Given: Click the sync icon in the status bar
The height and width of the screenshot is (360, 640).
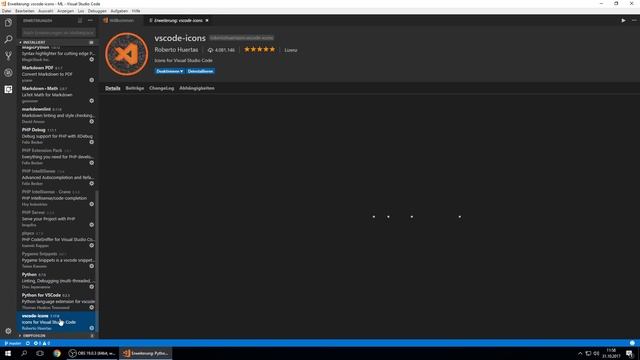Looking at the screenshot, I should [x=28, y=343].
